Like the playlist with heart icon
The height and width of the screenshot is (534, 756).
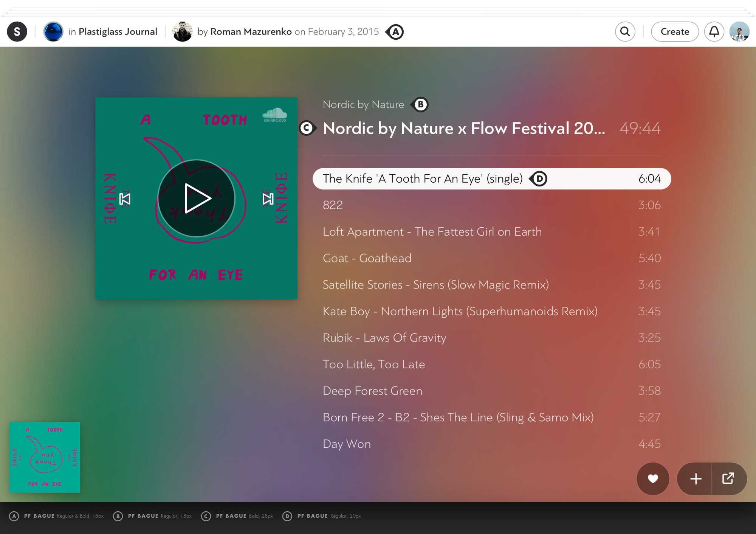(x=653, y=478)
